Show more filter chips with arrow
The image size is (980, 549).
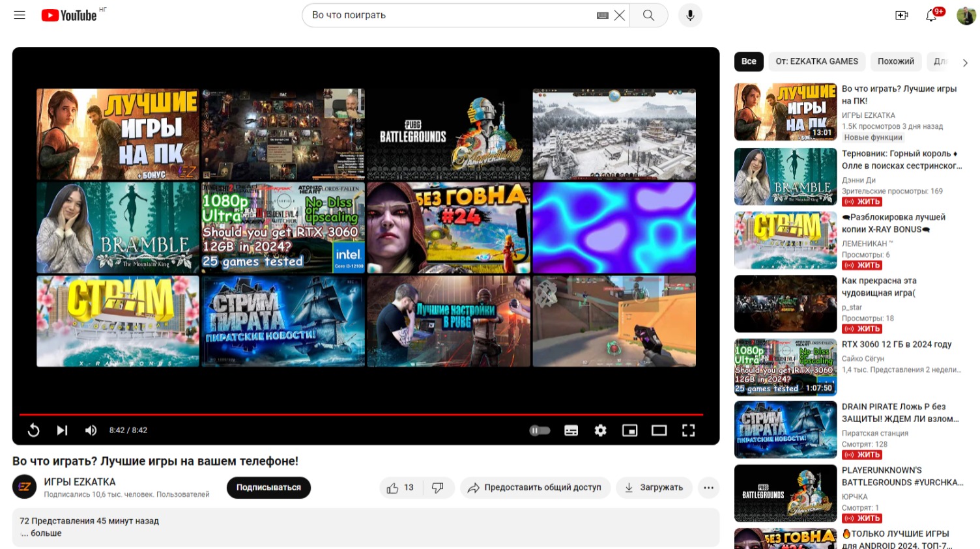965,63
